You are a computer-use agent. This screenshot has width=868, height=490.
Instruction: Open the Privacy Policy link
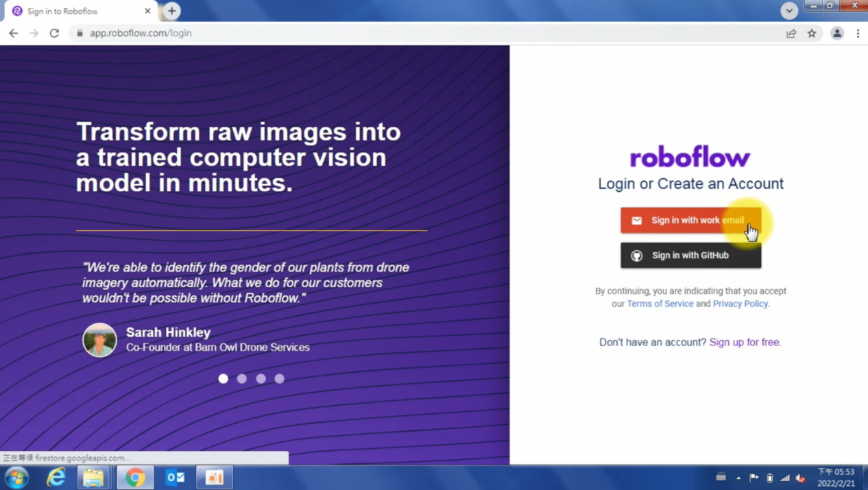[740, 304]
